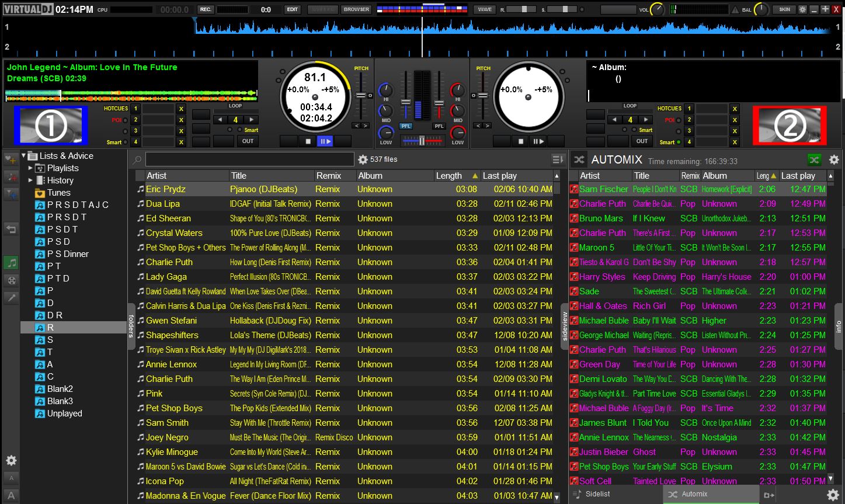Adjust the BAL balance knob
This screenshot has width=845, height=504.
click(x=761, y=9)
